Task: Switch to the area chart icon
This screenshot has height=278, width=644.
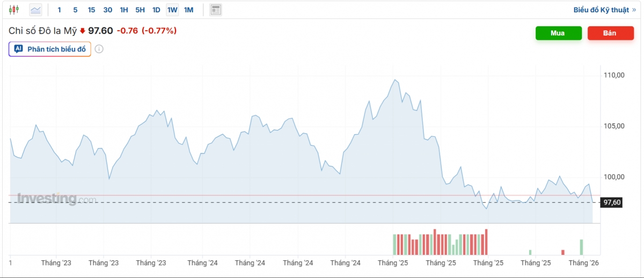Action: point(35,10)
